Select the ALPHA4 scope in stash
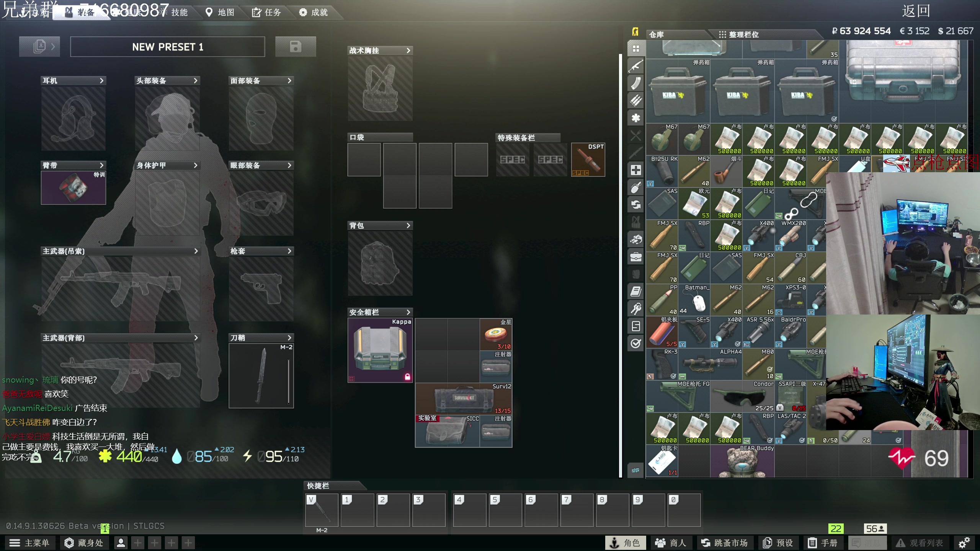This screenshot has width=980, height=551. pos(710,364)
